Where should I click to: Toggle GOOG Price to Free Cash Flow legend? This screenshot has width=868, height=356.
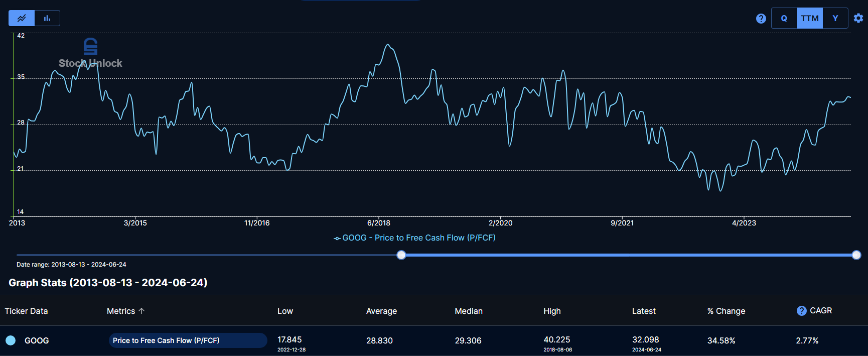pyautogui.click(x=414, y=238)
